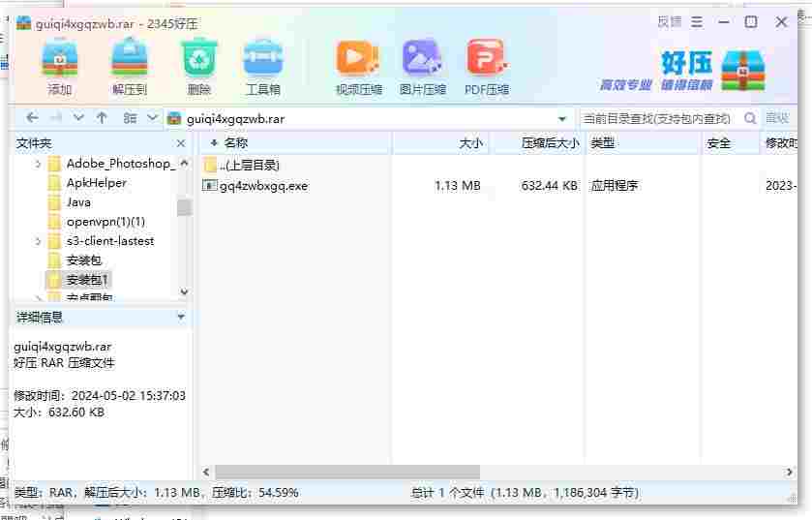Click the horizontal scrollbar left arrow
Image resolution: width=812 pixels, height=520 pixels.
[206, 472]
